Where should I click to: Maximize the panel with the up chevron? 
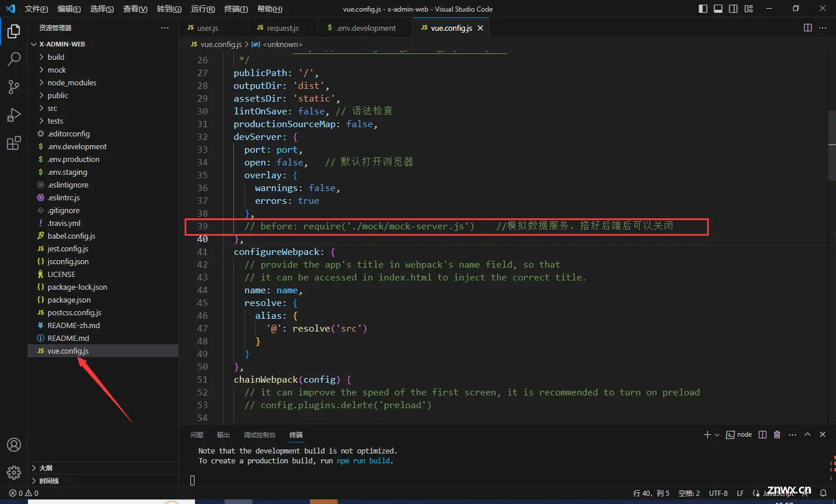tap(808, 434)
